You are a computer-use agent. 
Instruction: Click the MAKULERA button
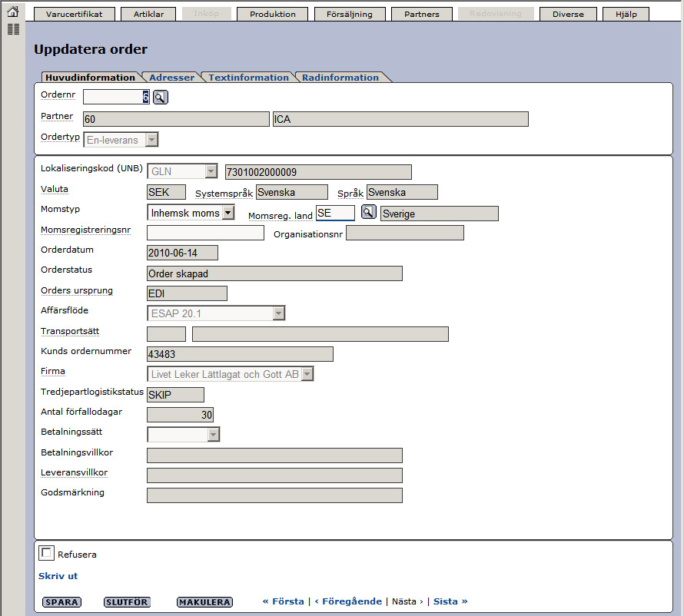coord(204,601)
